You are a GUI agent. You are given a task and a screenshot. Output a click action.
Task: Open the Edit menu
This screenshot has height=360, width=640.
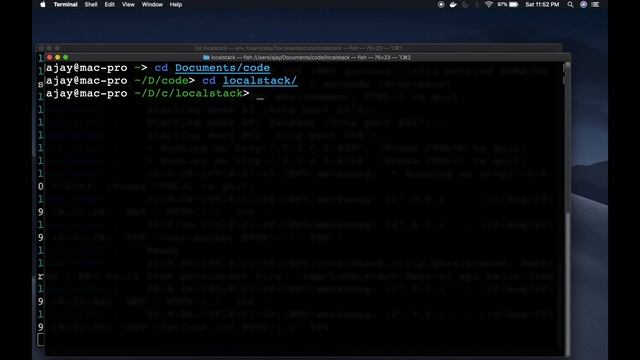[x=109, y=4]
